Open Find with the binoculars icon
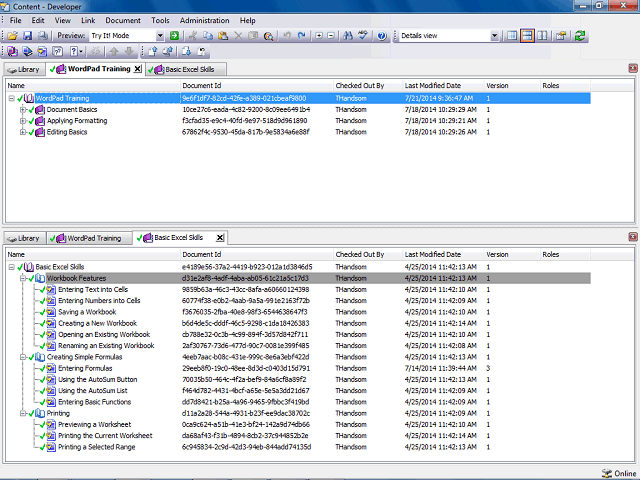 (x=348, y=36)
